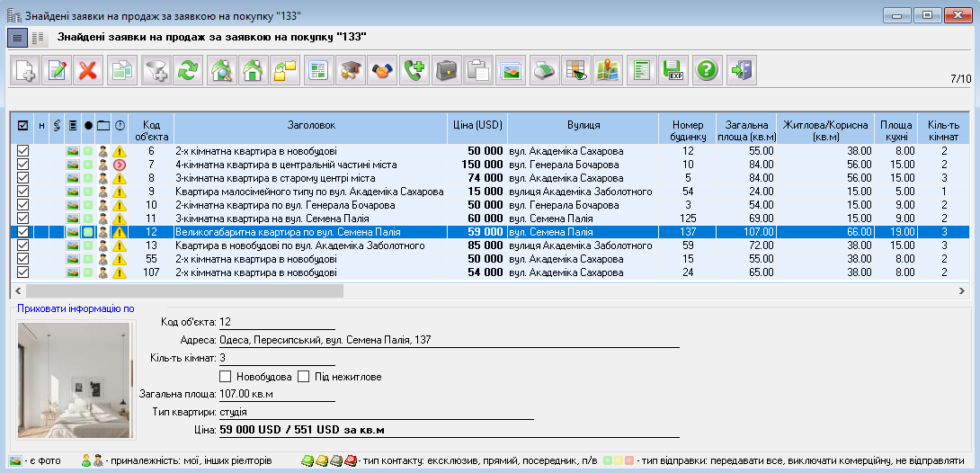980x473 pixels.
Task: Sort table by Ціна (USD) column header
Action: click(x=477, y=125)
